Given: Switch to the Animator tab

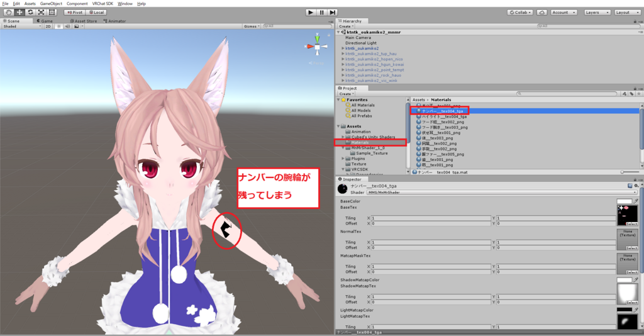Looking at the screenshot, I should tap(114, 21).
